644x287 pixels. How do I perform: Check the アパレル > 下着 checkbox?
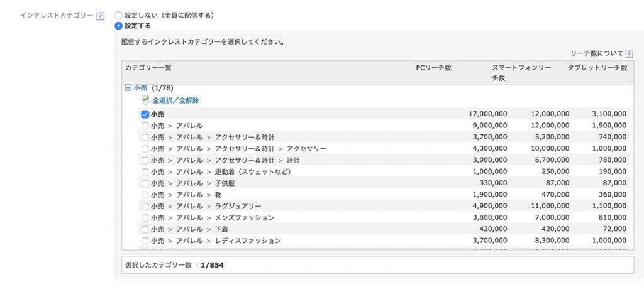[x=145, y=229]
